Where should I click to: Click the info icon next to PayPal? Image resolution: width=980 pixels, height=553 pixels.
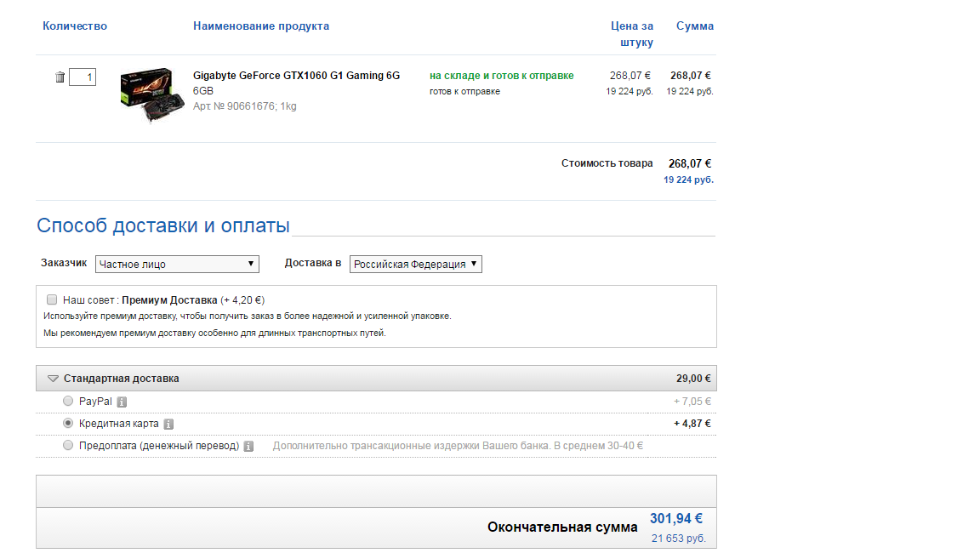coord(122,402)
